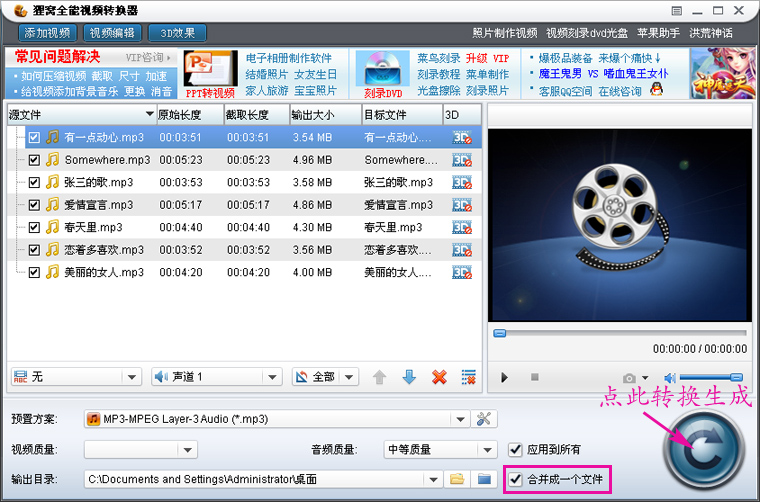This screenshot has width=760, height=502.
Task: Open 客服QQ空间 link
Action: (x=566, y=91)
